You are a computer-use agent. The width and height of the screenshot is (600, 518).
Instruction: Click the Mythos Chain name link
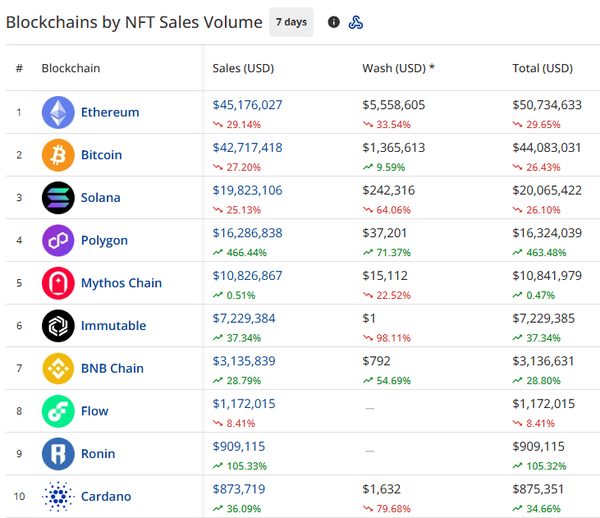pyautogui.click(x=121, y=283)
